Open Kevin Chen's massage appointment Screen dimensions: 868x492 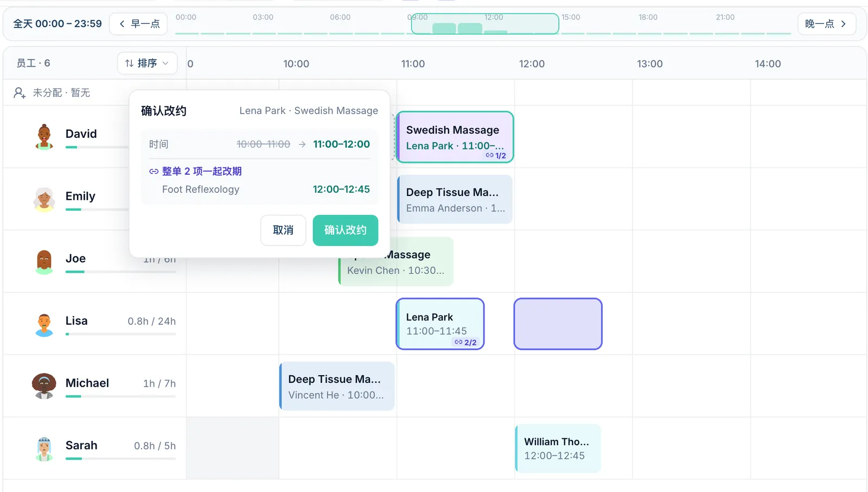point(395,262)
